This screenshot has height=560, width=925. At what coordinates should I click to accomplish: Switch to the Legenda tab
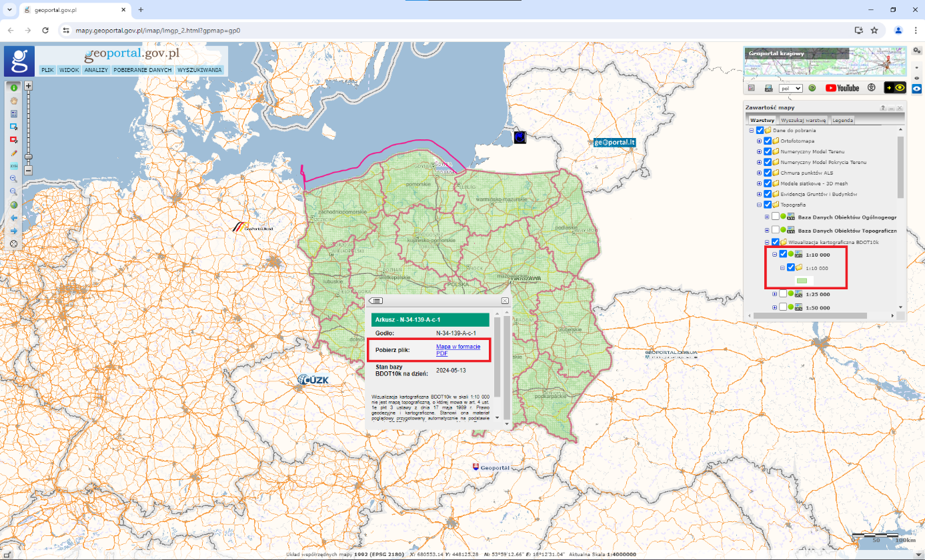[842, 120]
